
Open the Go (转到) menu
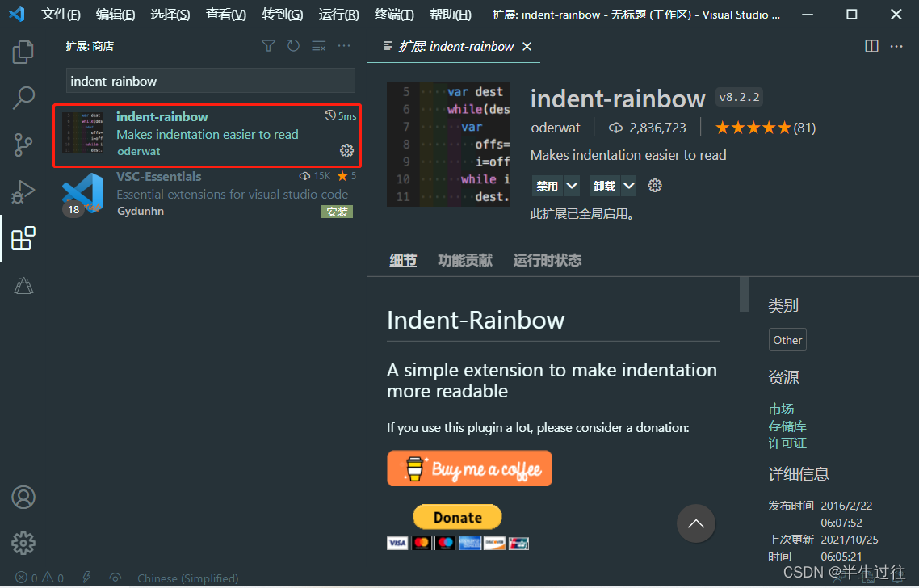(x=282, y=15)
